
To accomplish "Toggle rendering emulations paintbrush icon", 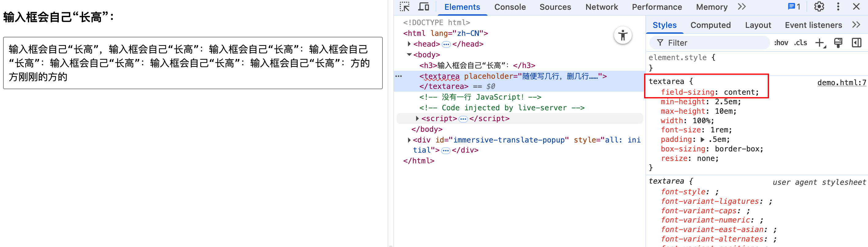I will (838, 43).
